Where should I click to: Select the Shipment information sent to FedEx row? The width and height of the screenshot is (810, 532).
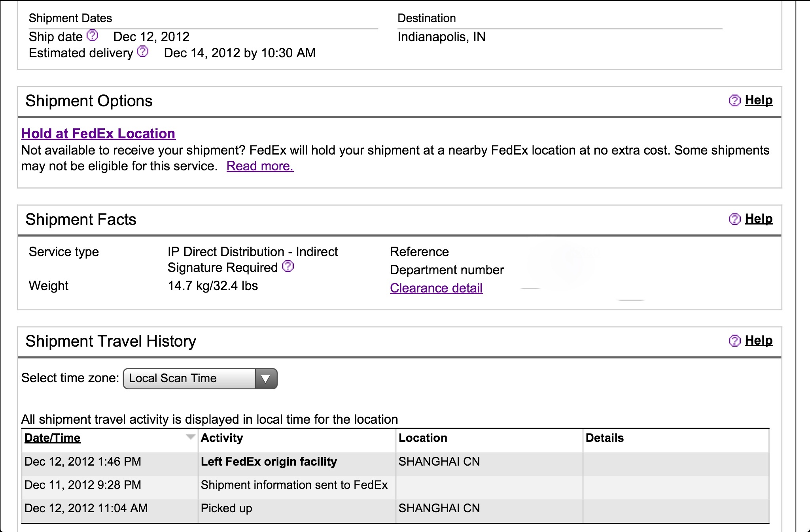[x=395, y=485]
